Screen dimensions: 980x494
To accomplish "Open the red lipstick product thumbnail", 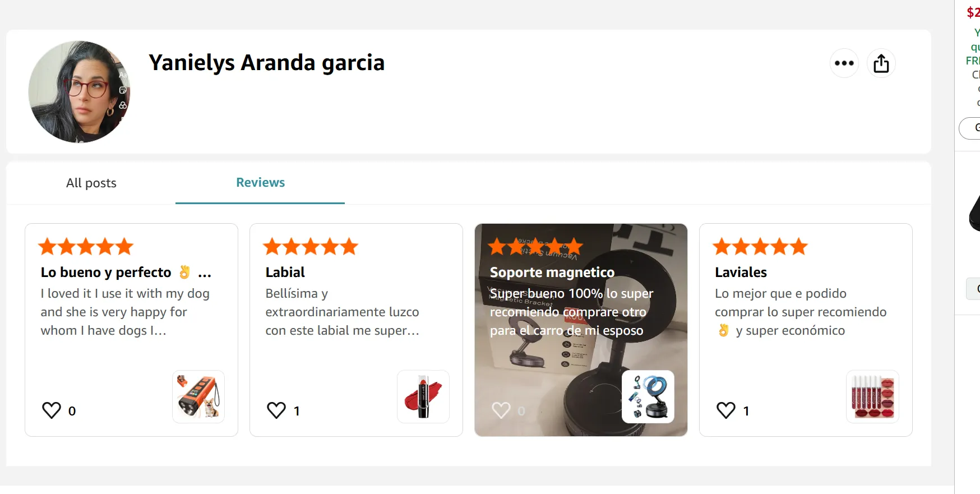I will 423,396.
